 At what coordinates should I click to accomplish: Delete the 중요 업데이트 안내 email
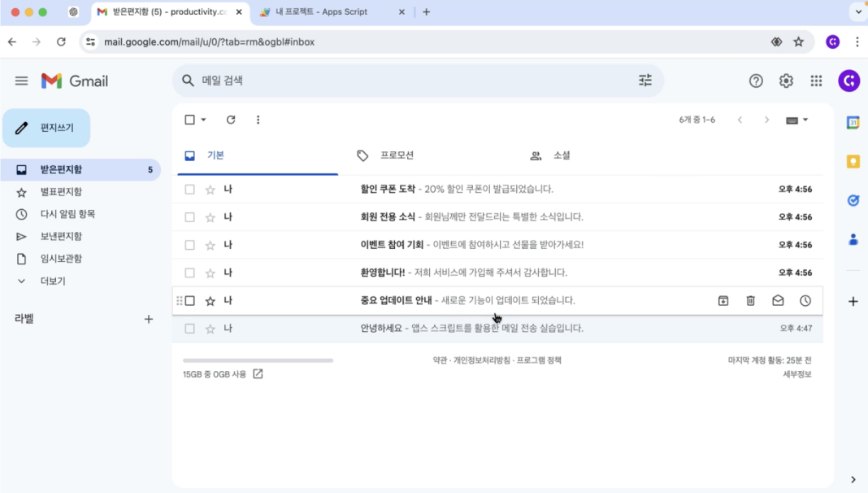(x=749, y=300)
